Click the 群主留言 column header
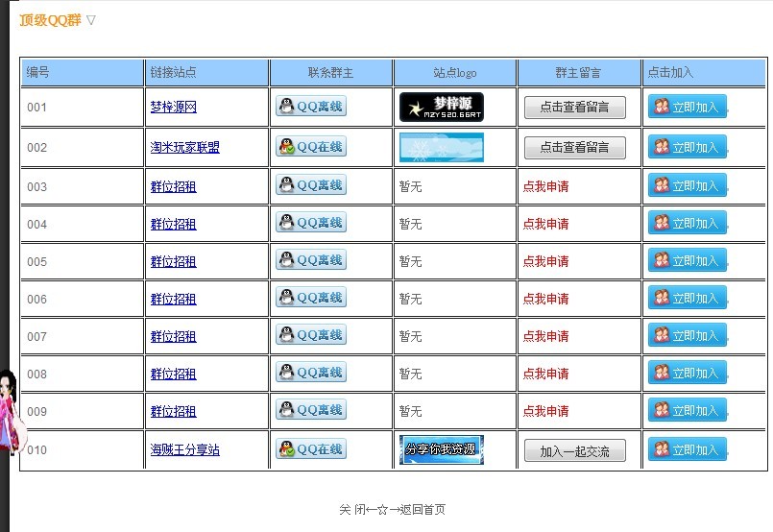Image resolution: width=773 pixels, height=532 pixels. [578, 73]
